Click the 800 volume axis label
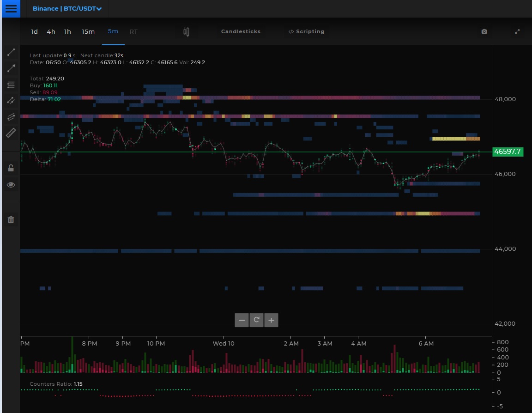The height and width of the screenshot is (413, 532). 502,342
